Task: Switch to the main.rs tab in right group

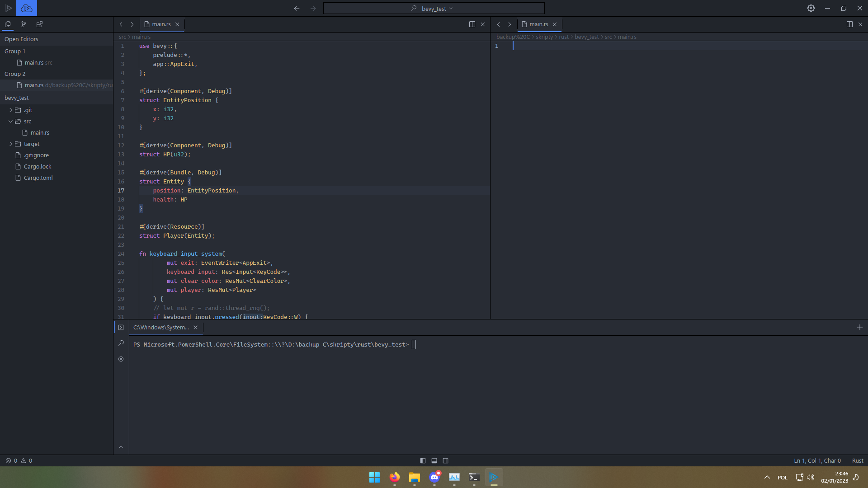Action: click(538, 24)
